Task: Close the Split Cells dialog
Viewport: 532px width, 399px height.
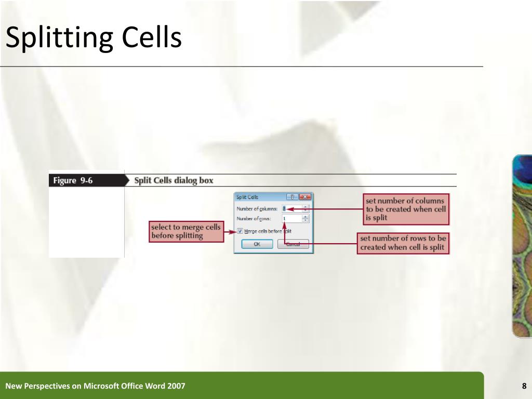Action: 305,197
